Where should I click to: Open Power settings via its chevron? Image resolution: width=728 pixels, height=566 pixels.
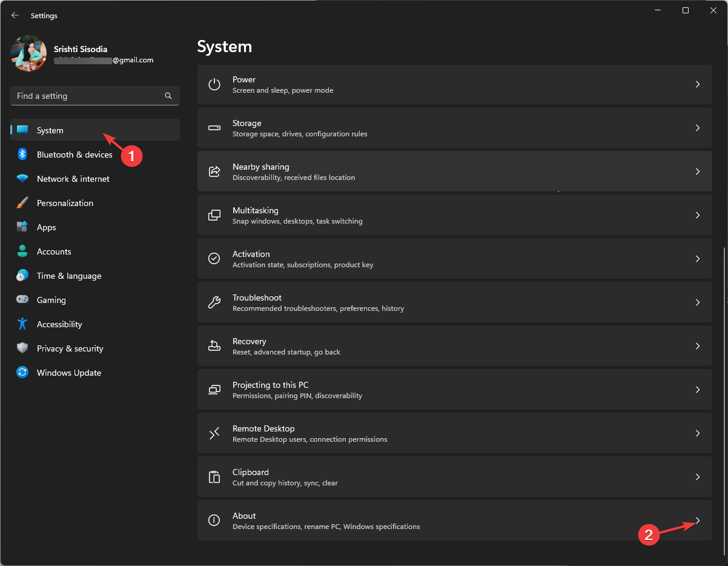(698, 84)
